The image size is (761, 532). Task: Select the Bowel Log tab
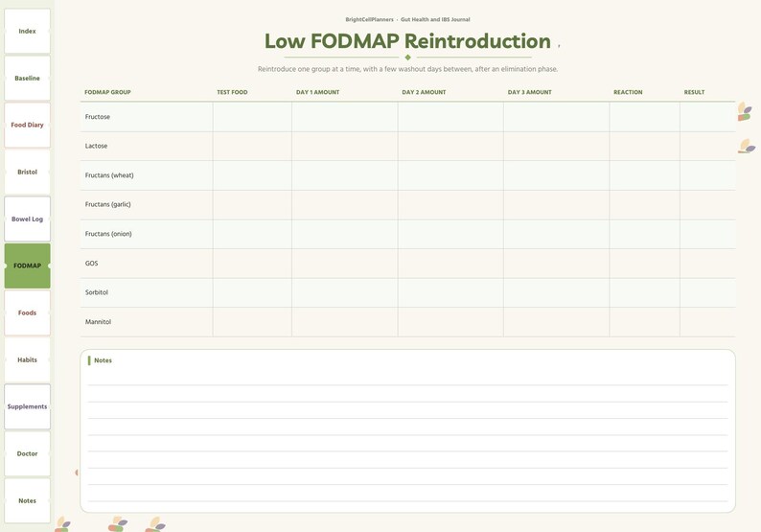27,219
